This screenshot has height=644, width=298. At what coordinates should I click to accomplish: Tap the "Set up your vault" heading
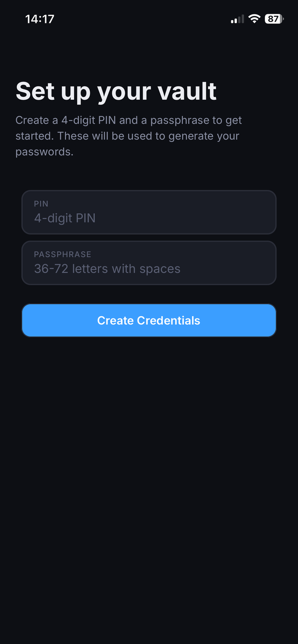(x=116, y=91)
